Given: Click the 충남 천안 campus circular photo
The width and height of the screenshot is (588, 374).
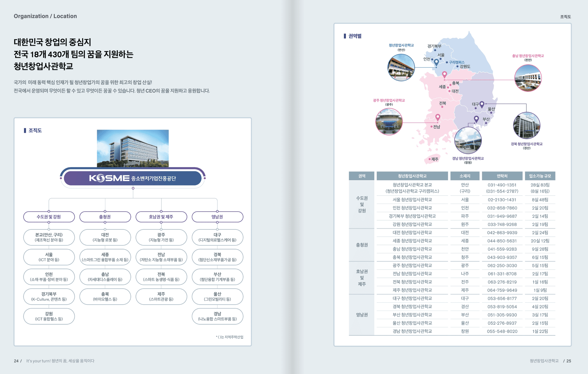Looking at the screenshot, I should point(528,78).
